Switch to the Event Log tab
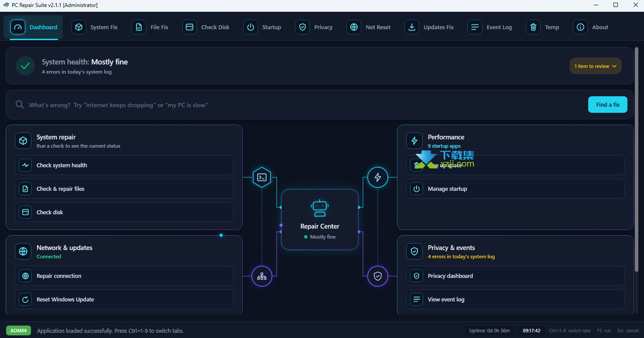The width and height of the screenshot is (644, 338). point(491,27)
